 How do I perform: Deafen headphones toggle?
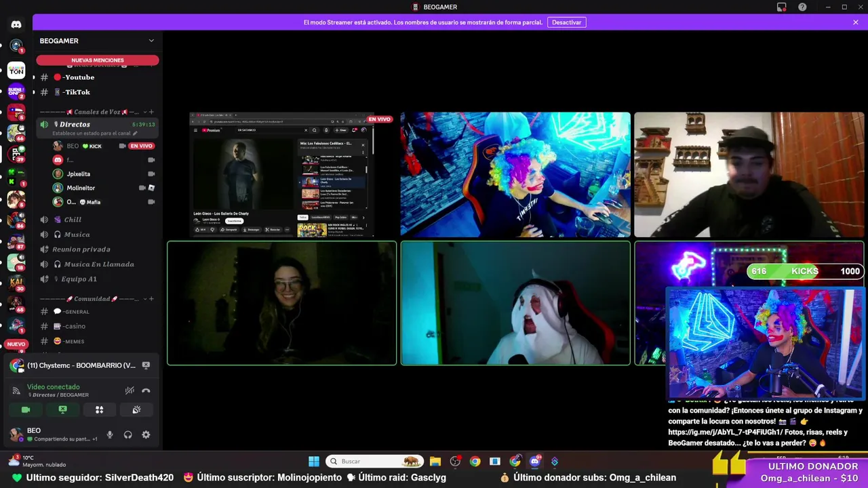(127, 434)
